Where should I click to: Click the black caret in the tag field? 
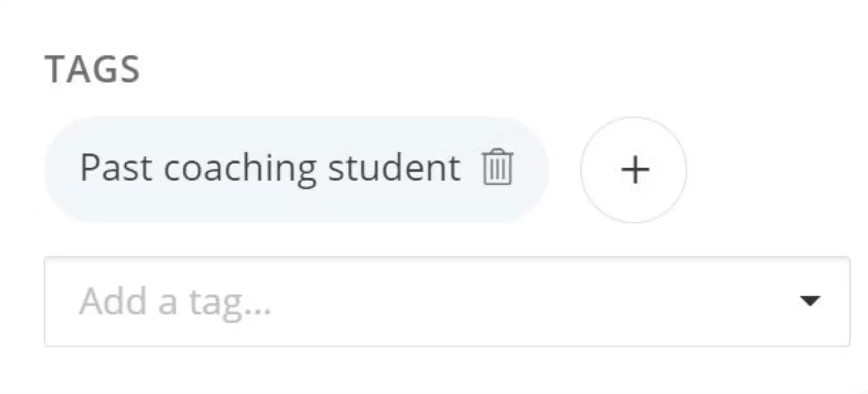coord(809,301)
